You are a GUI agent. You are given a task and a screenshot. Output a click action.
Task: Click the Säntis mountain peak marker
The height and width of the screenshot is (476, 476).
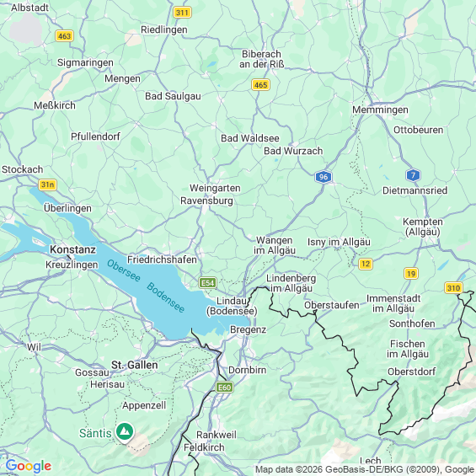click(x=125, y=431)
